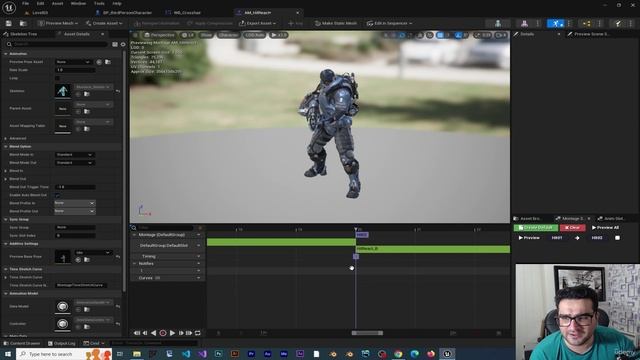This screenshot has width=640, height=360.
Task: Open the Skeletal Mesh mode icon
Action: pos(524,23)
